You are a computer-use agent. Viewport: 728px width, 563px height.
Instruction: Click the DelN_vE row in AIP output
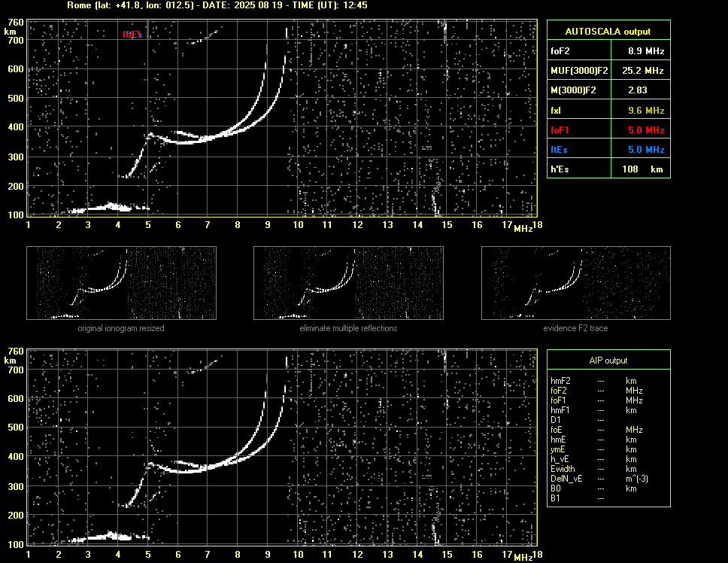pyautogui.click(x=599, y=479)
